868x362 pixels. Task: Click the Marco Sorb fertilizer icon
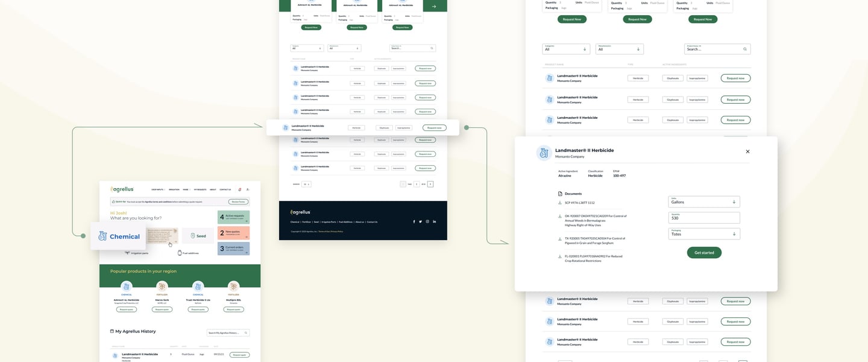click(x=162, y=287)
